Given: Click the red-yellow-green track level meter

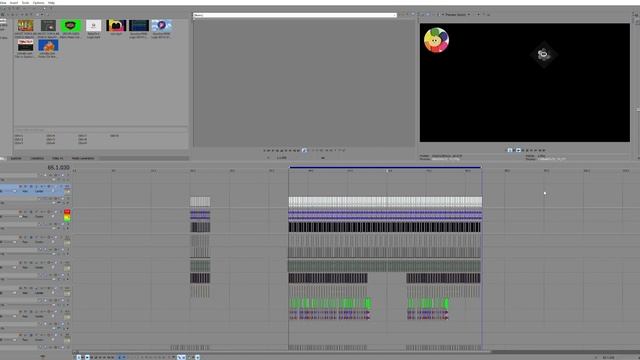Looking at the screenshot, I should click(67, 216).
